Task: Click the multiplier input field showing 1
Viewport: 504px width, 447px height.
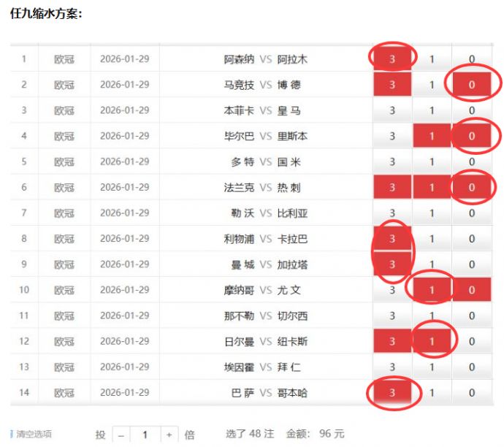Action: click(x=145, y=435)
